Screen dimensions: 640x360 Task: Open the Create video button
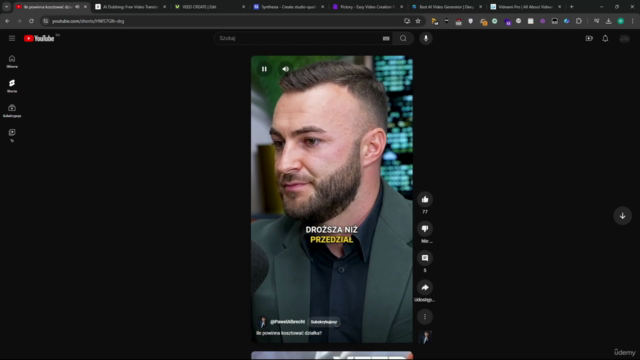click(x=589, y=38)
